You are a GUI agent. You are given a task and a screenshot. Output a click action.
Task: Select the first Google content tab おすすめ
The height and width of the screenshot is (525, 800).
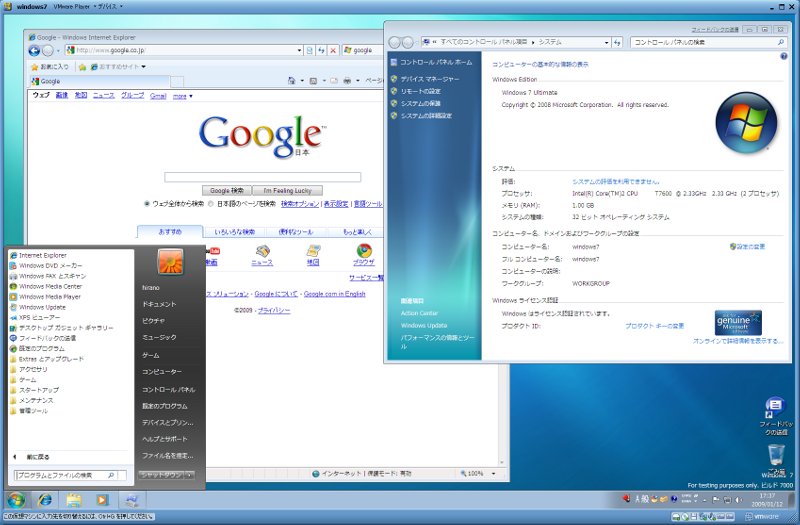click(170, 232)
